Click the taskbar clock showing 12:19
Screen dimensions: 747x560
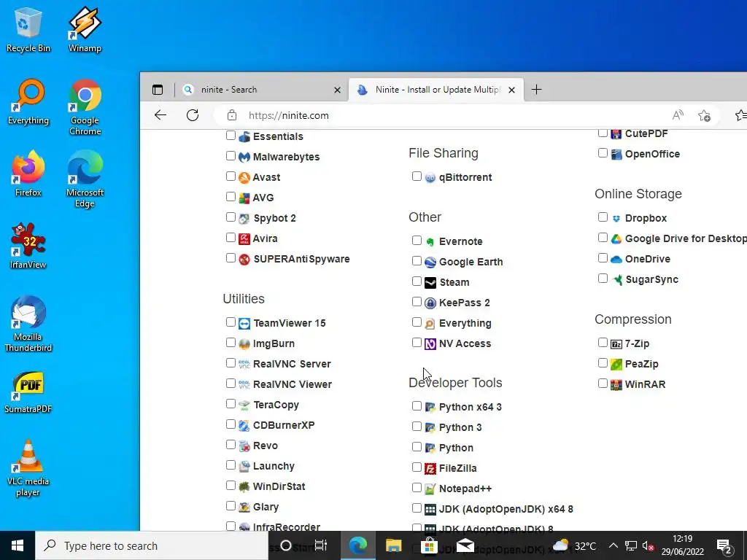(682, 545)
